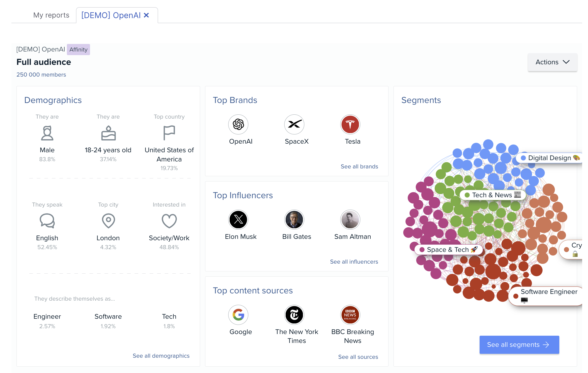Expand the Actions dropdown menu
This screenshot has width=588, height=373.
pyautogui.click(x=552, y=62)
